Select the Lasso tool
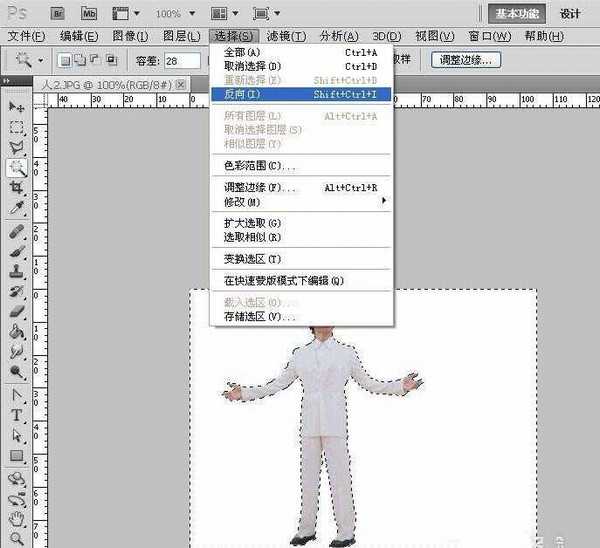Image resolution: width=600 pixels, height=548 pixels. pyautogui.click(x=16, y=148)
